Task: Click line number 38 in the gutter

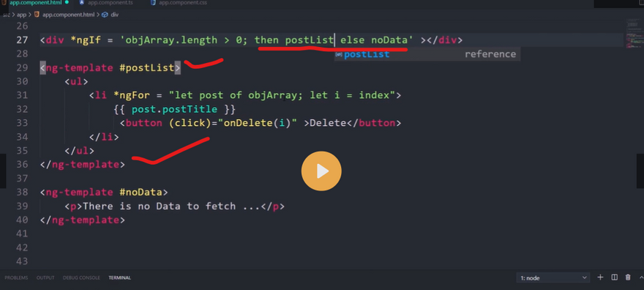Action: point(22,193)
